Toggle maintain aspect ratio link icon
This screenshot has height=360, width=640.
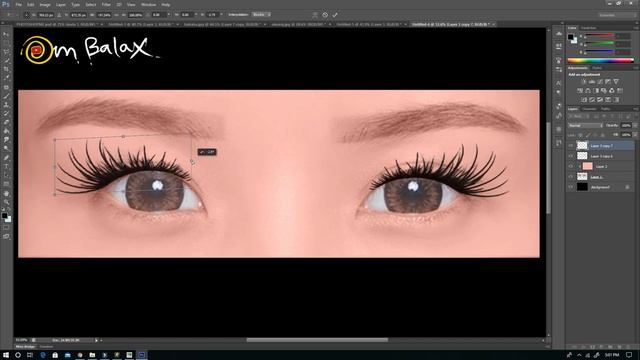[x=118, y=15]
